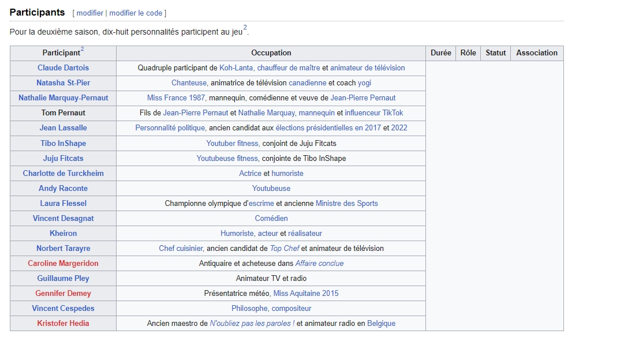Open red link Kristofer Hedia
This screenshot has height=364, width=624.
[63, 324]
